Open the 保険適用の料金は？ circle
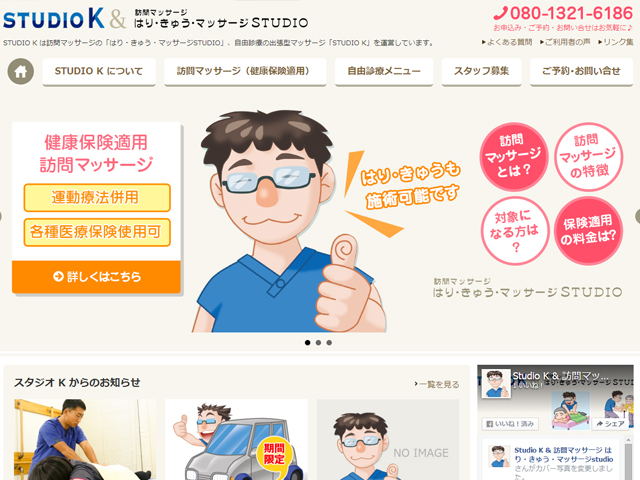The width and height of the screenshot is (640, 480). pos(588,231)
